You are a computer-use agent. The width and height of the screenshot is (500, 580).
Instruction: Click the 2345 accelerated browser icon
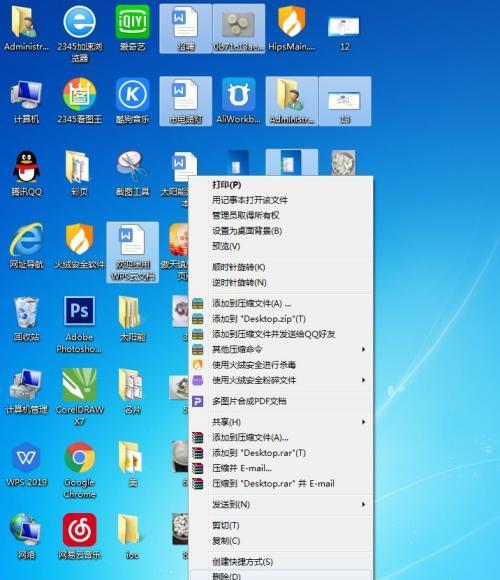79,33
